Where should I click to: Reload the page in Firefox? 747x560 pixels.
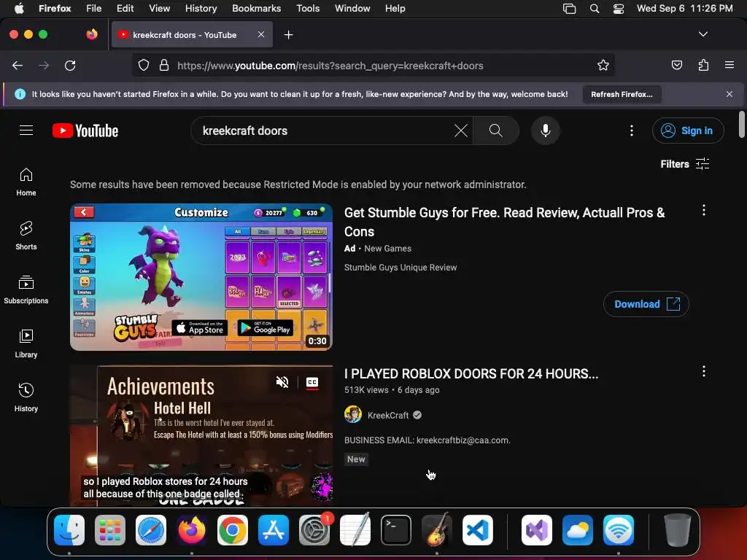[70, 65]
